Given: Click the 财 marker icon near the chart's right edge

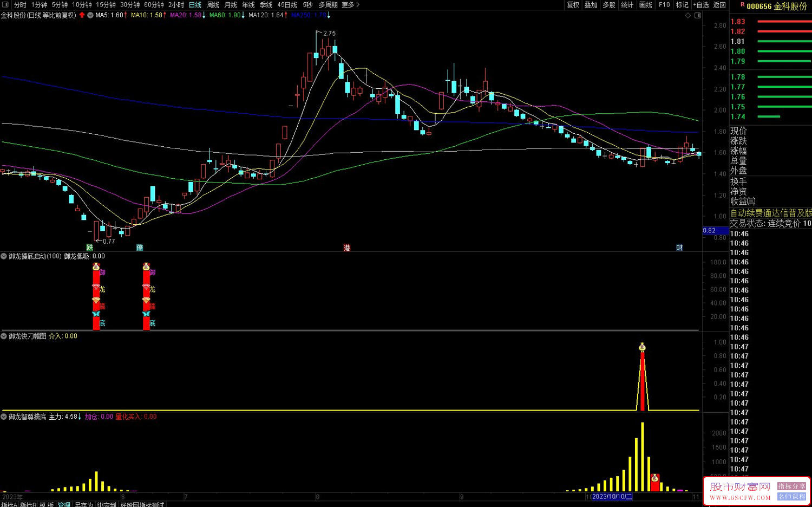Looking at the screenshot, I should (x=679, y=248).
